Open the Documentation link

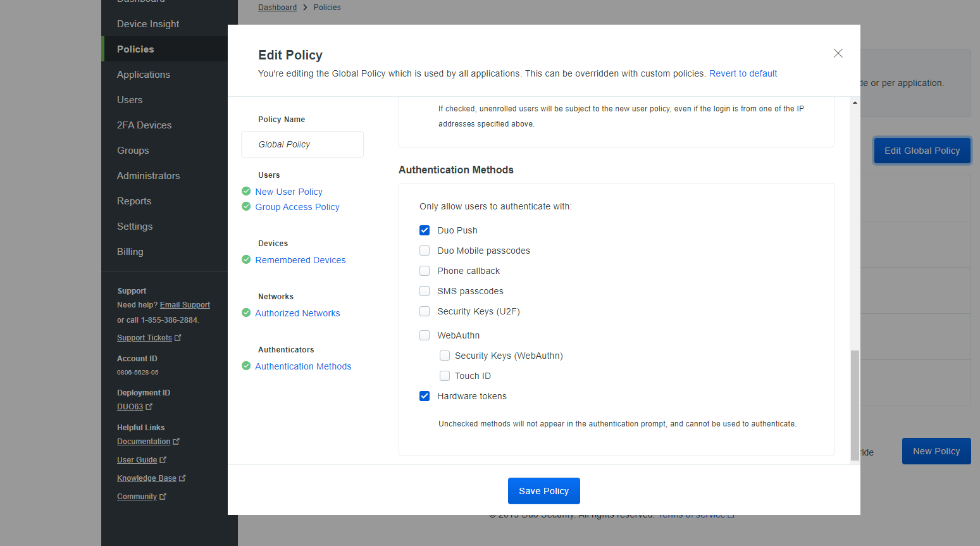tap(144, 442)
